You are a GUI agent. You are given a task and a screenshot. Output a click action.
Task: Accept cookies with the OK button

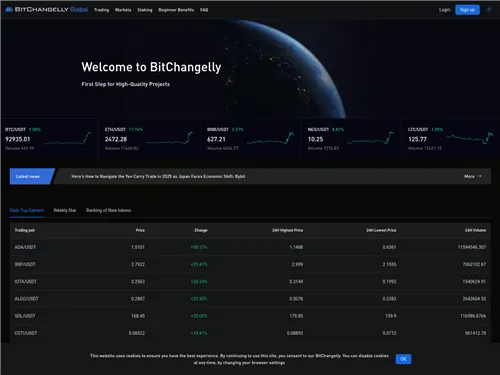point(403,359)
